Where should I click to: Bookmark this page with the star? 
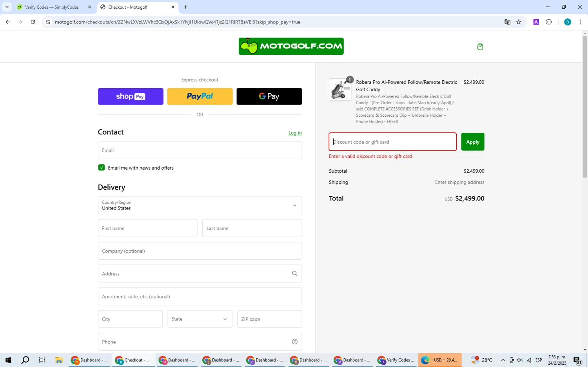pos(519,22)
